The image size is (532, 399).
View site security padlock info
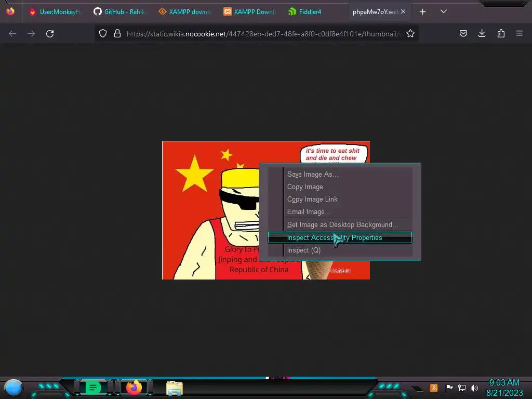117,33
